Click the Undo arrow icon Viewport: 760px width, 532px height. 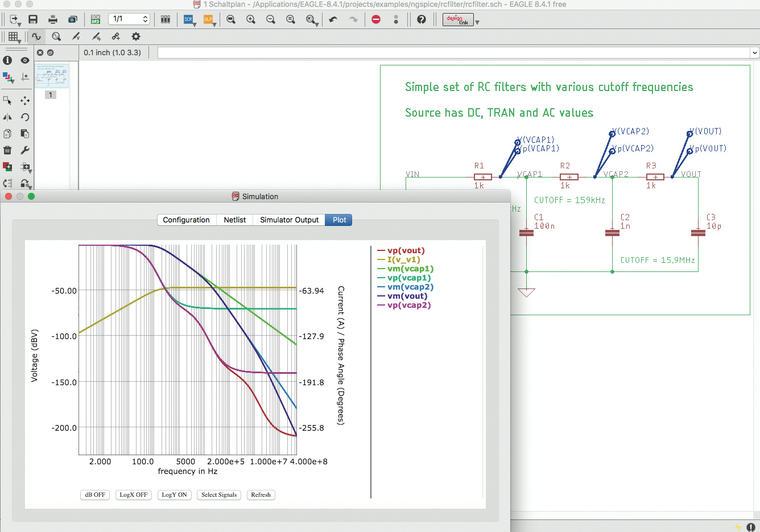click(333, 19)
